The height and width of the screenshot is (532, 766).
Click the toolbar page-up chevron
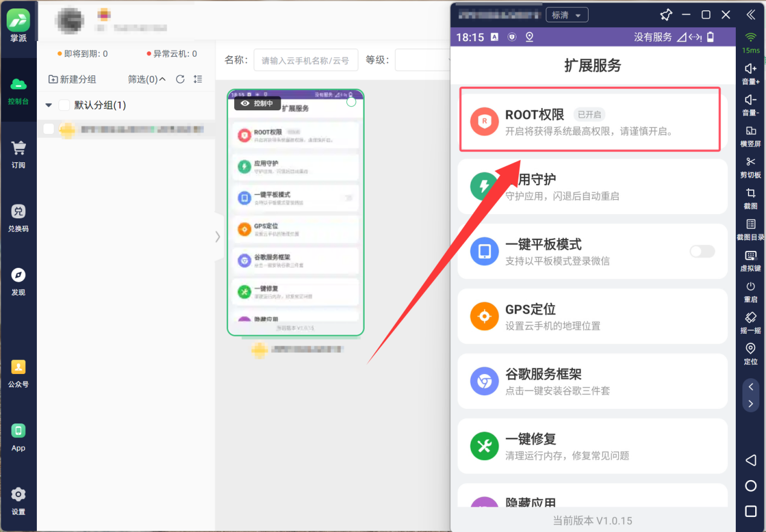point(751,387)
